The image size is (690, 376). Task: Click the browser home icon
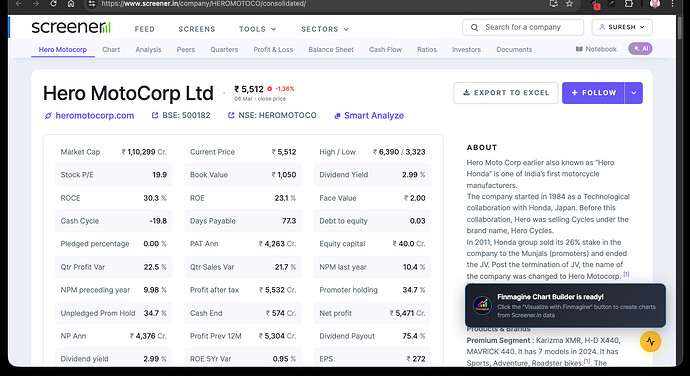(71, 4)
